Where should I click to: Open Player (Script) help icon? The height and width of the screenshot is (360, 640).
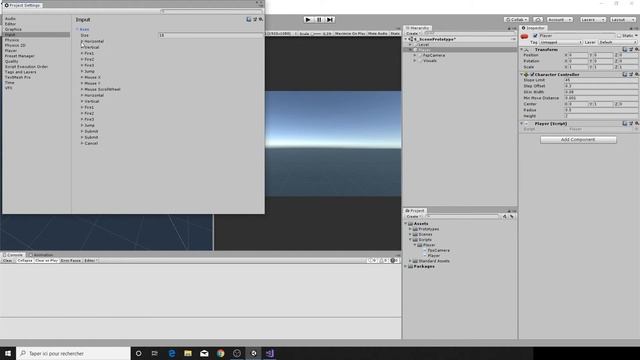tap(624, 123)
